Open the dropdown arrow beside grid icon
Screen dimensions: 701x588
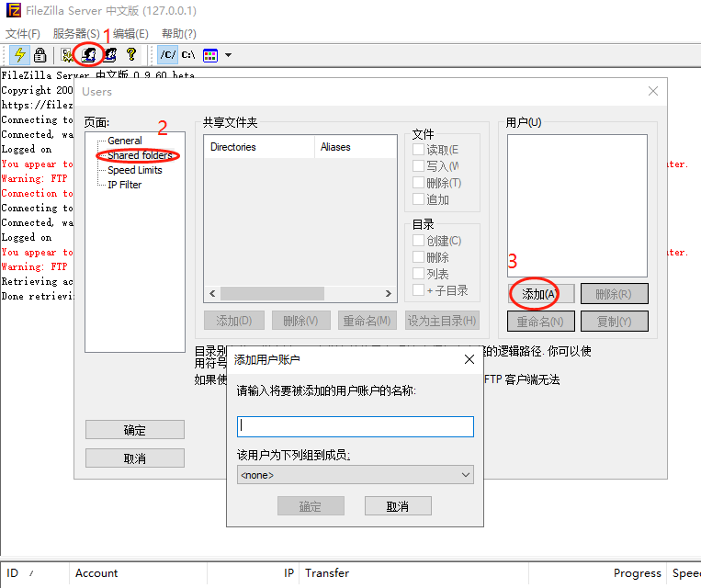pyautogui.click(x=228, y=55)
